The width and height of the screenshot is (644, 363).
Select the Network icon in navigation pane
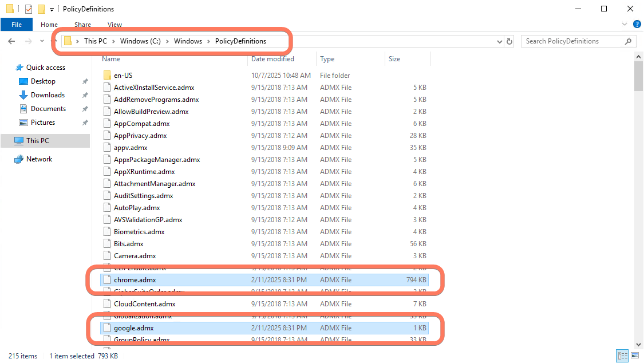pyautogui.click(x=19, y=159)
